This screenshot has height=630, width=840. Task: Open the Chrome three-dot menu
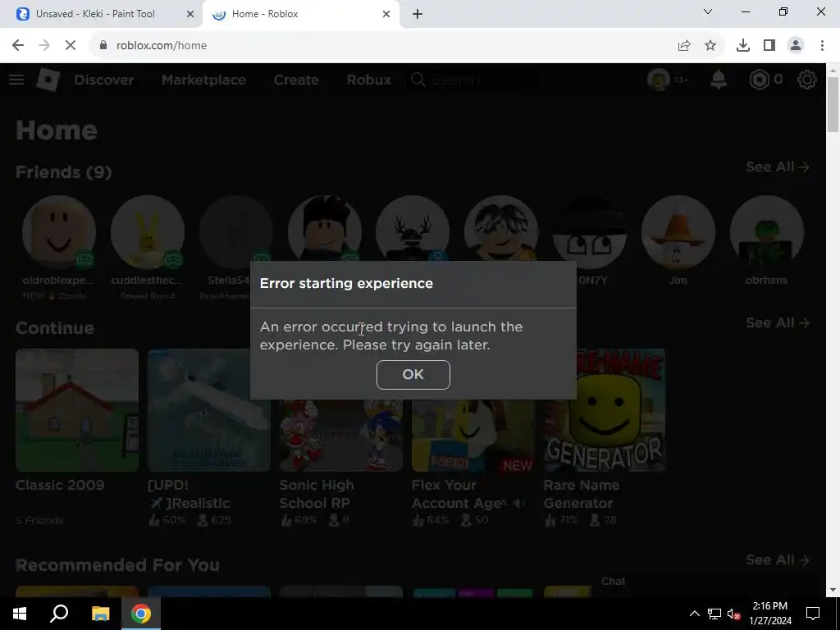pyautogui.click(x=822, y=46)
